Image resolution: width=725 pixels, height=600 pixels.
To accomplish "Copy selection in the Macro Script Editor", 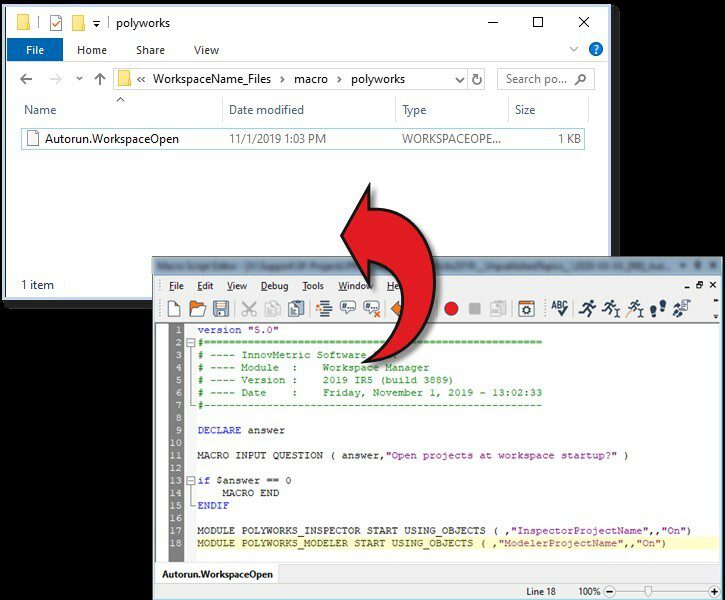I will [x=273, y=309].
